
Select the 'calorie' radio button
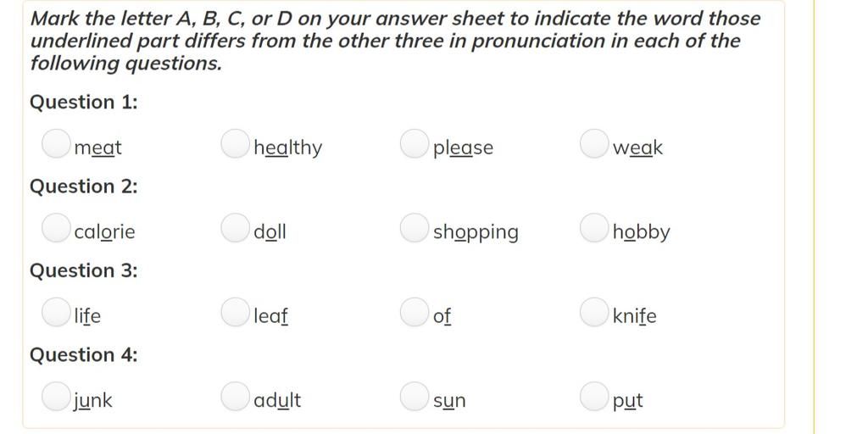56,228
